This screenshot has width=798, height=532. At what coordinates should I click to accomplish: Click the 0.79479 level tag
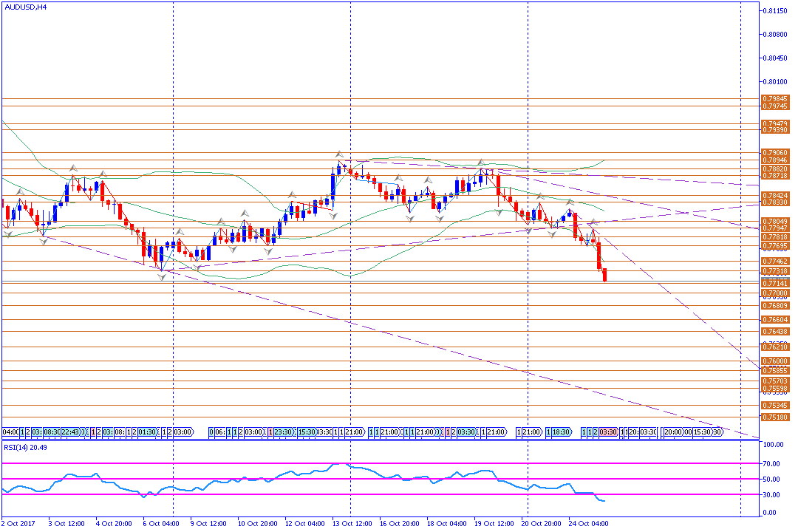(x=775, y=123)
